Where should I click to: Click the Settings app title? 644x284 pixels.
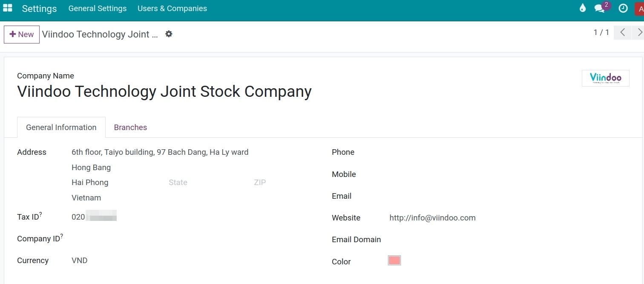pos(39,9)
